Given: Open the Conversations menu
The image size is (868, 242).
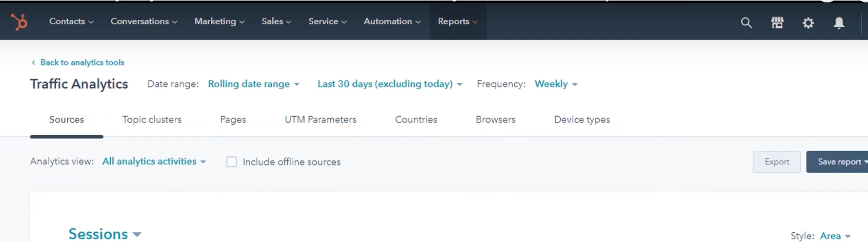Looking at the screenshot, I should [x=144, y=21].
